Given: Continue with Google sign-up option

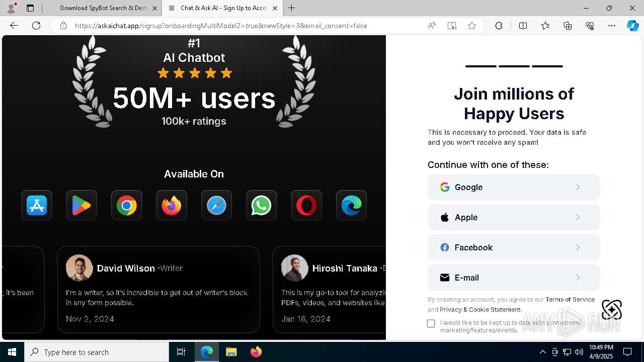Looking at the screenshot, I should tap(514, 187).
